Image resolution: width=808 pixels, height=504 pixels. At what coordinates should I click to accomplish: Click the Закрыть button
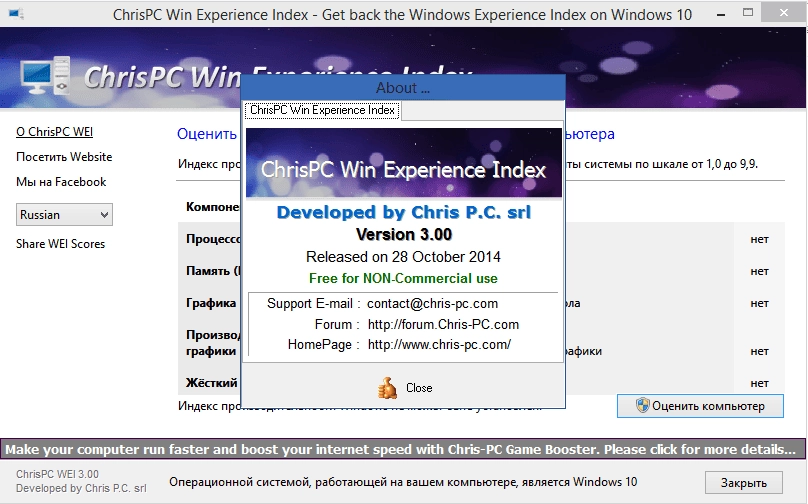click(x=744, y=483)
